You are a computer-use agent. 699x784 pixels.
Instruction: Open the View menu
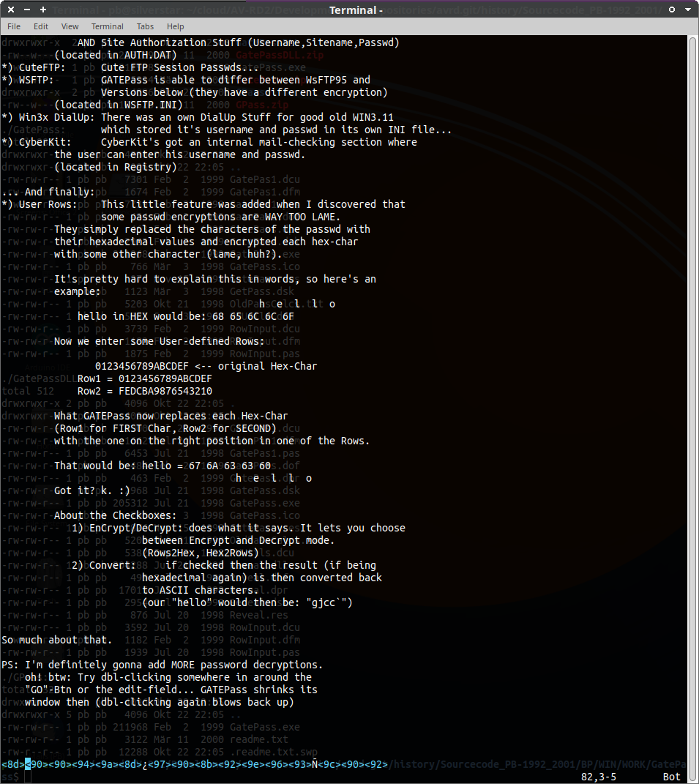click(70, 26)
